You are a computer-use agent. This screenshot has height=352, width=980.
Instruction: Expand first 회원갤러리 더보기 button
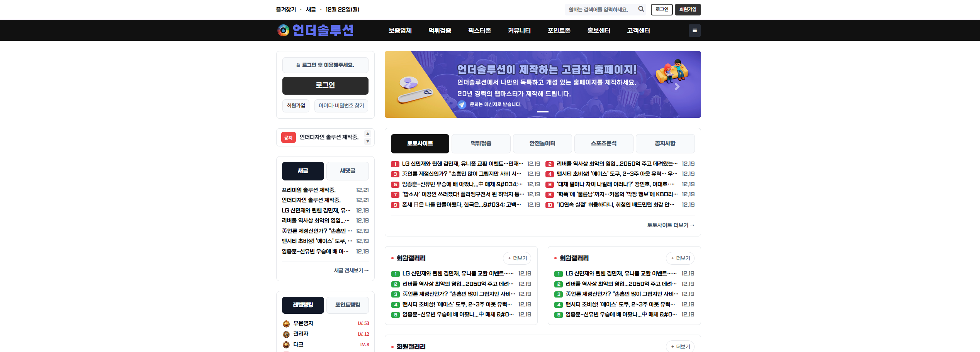click(x=517, y=258)
